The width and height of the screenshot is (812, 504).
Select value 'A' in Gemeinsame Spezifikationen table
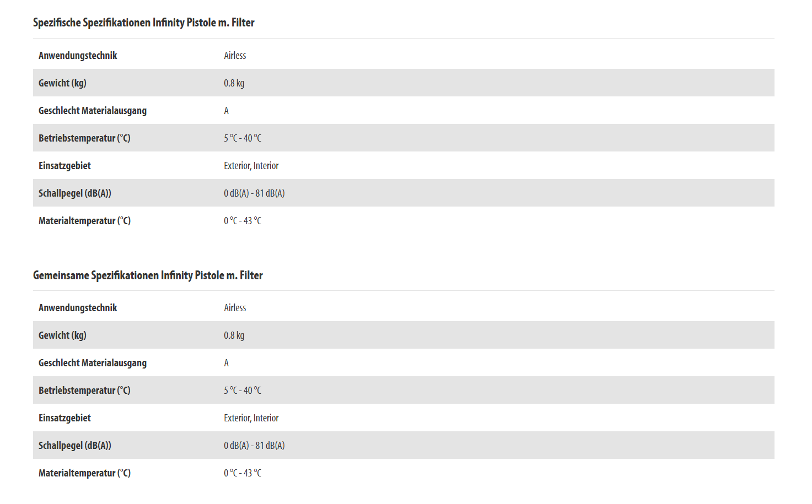click(x=226, y=362)
